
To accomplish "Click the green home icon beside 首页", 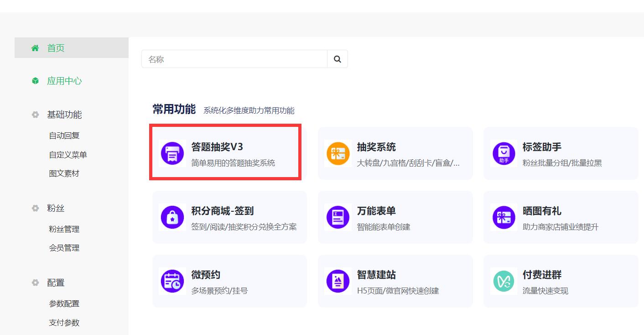I will pos(35,48).
